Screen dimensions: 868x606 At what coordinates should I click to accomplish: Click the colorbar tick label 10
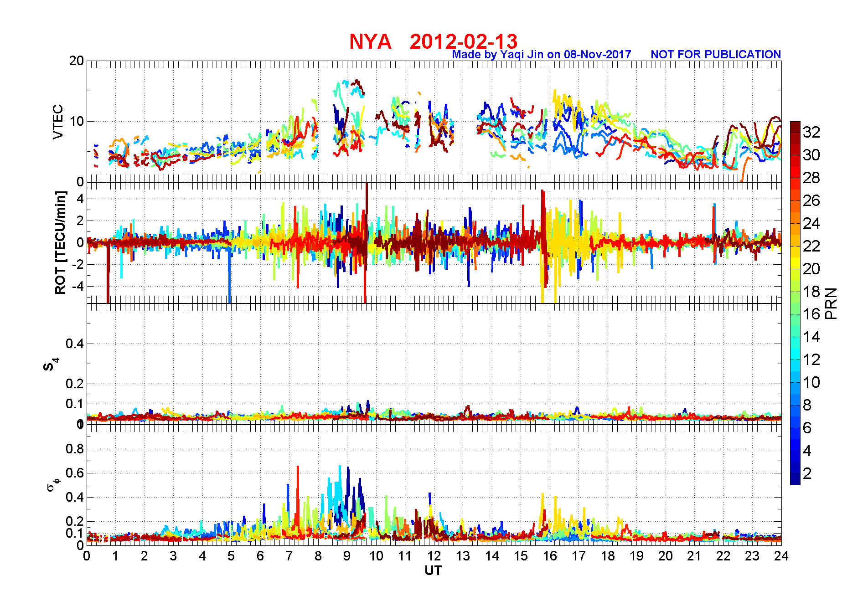point(811,382)
